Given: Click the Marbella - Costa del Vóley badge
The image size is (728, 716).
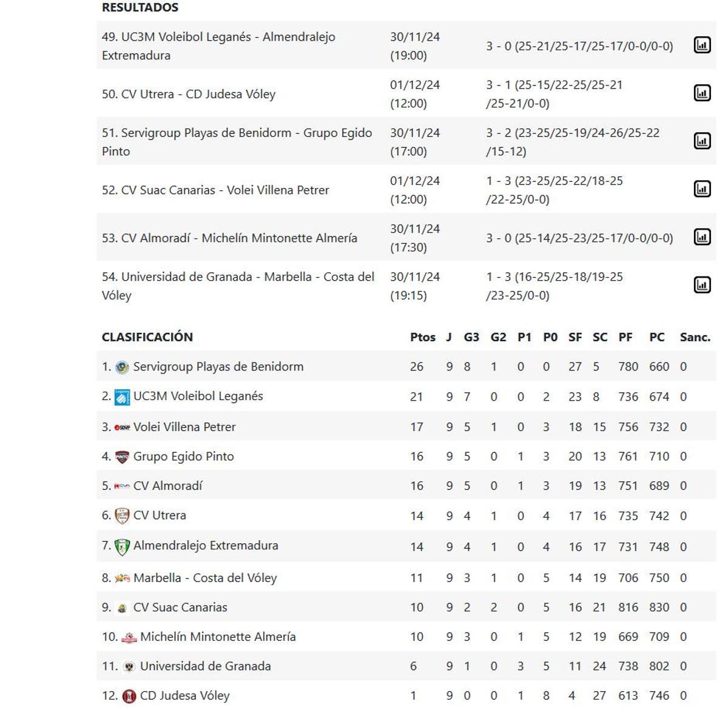Looking at the screenshot, I should click(123, 578).
